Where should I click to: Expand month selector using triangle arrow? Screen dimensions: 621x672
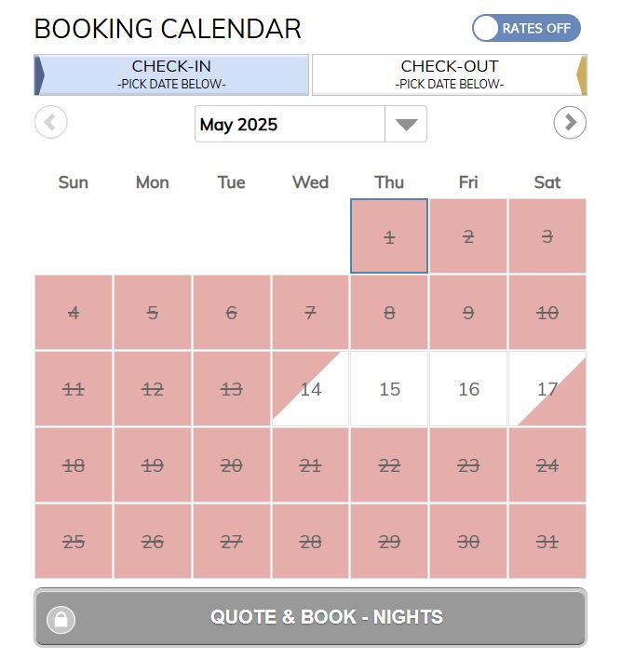point(406,125)
